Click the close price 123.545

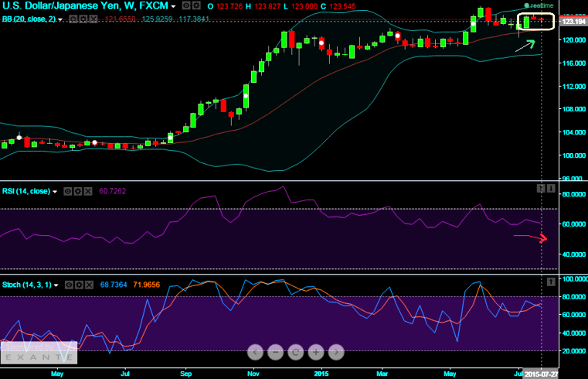pyautogui.click(x=342, y=6)
